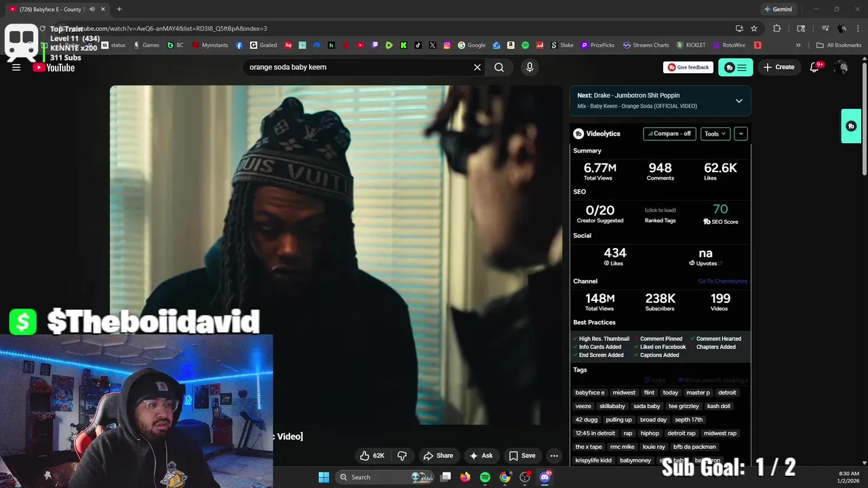Like the video showing 62K likes
The image size is (868, 488).
[x=372, y=455]
